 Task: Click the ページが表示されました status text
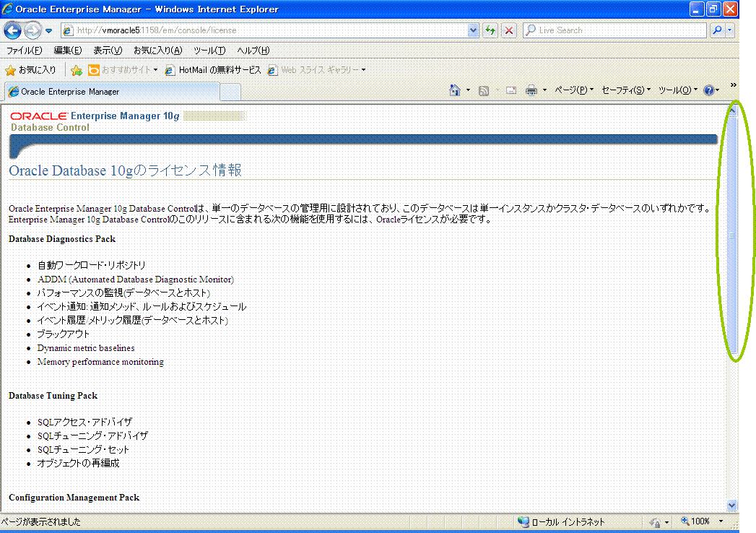tap(41, 521)
